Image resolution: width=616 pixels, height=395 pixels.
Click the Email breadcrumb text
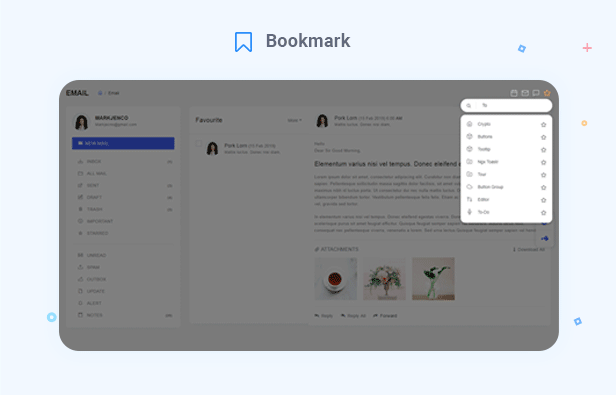point(114,93)
